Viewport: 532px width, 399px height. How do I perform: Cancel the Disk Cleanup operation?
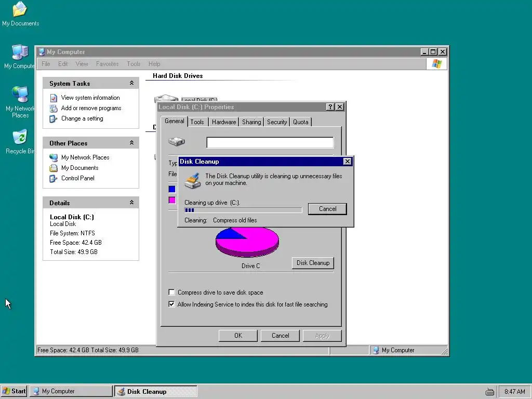[327, 209]
